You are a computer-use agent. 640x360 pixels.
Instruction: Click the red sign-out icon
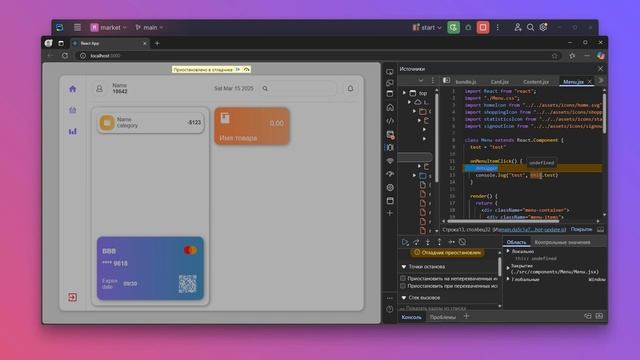point(73,297)
